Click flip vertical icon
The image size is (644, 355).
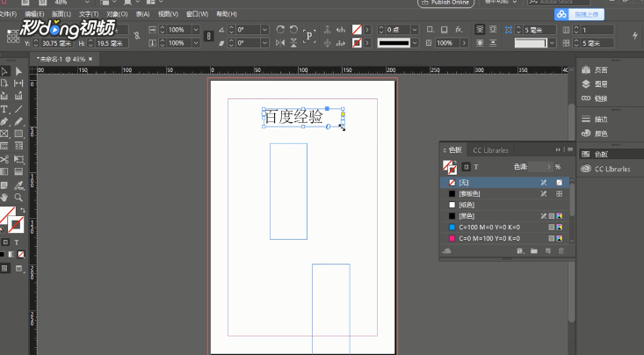[293, 43]
